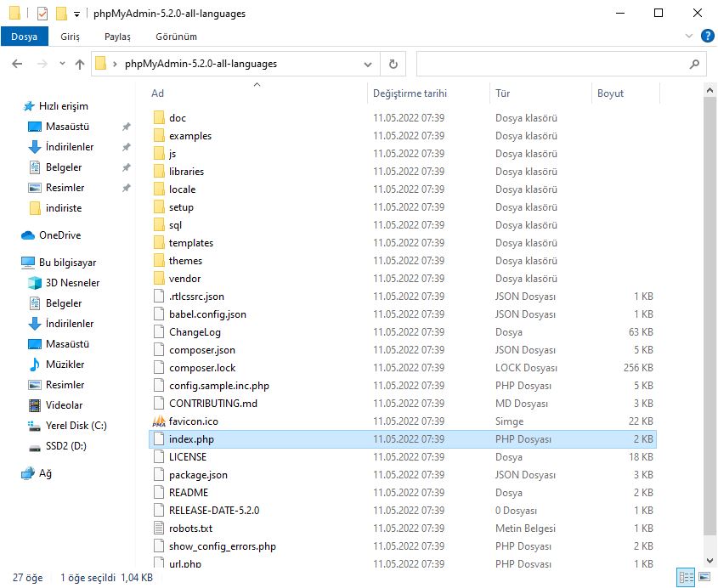The height and width of the screenshot is (588, 718).
Task: Open Yerel Disk (C:) drive
Action: pos(76,426)
